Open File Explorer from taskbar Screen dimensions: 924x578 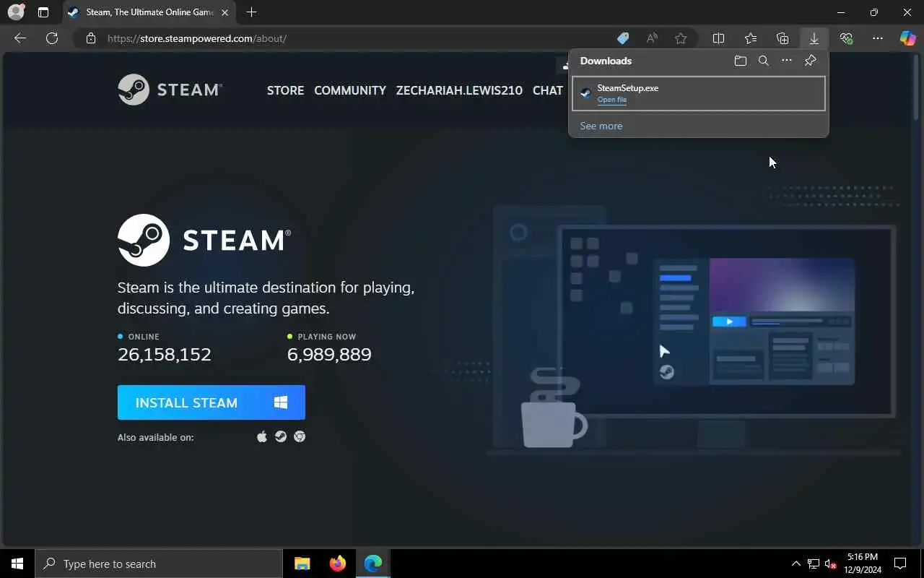pos(302,564)
